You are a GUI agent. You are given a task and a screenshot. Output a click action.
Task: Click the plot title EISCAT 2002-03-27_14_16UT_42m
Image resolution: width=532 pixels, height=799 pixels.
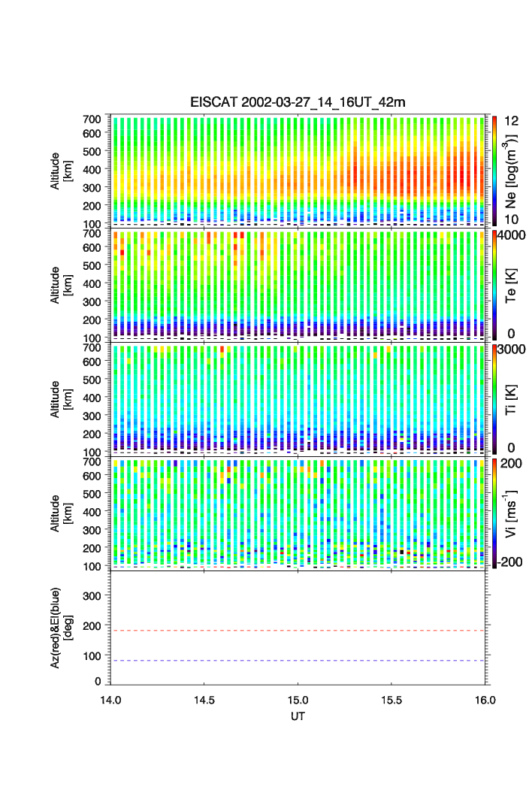click(298, 102)
